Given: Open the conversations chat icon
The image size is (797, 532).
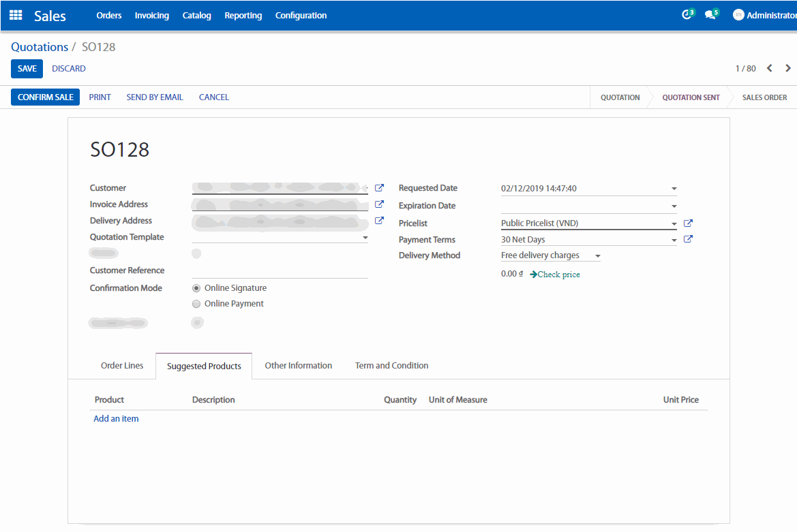Looking at the screenshot, I should tap(710, 15).
